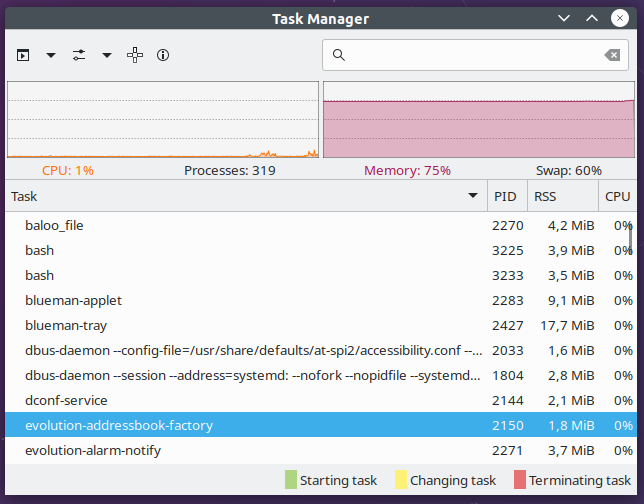Select the identify window crosshair icon

135,55
